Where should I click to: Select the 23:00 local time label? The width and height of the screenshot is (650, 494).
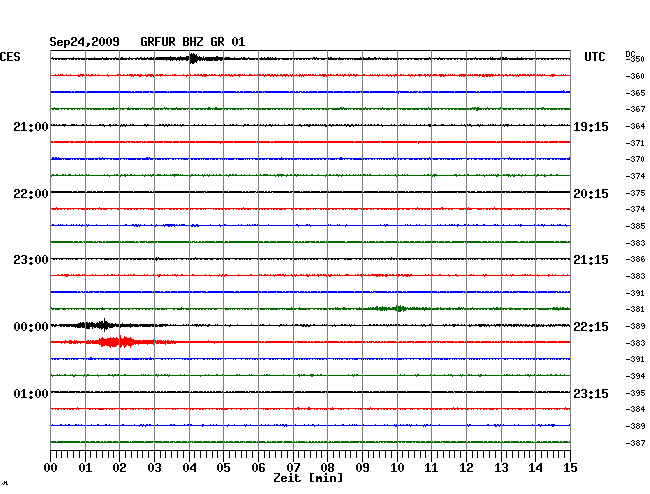(31, 260)
